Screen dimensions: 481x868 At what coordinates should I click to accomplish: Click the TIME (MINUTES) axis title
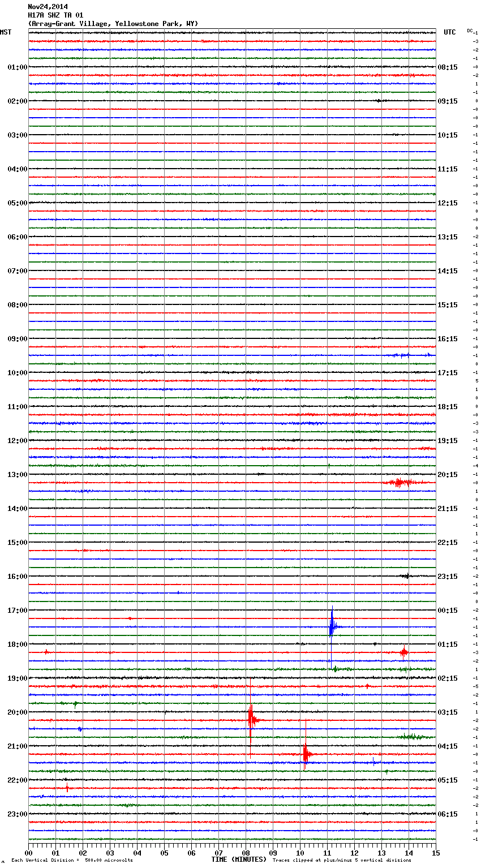point(239,860)
